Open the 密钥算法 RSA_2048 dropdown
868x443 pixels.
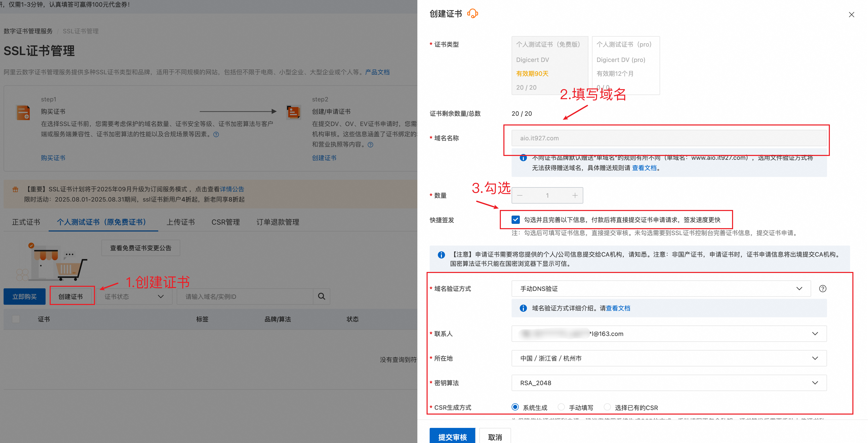pyautogui.click(x=669, y=383)
